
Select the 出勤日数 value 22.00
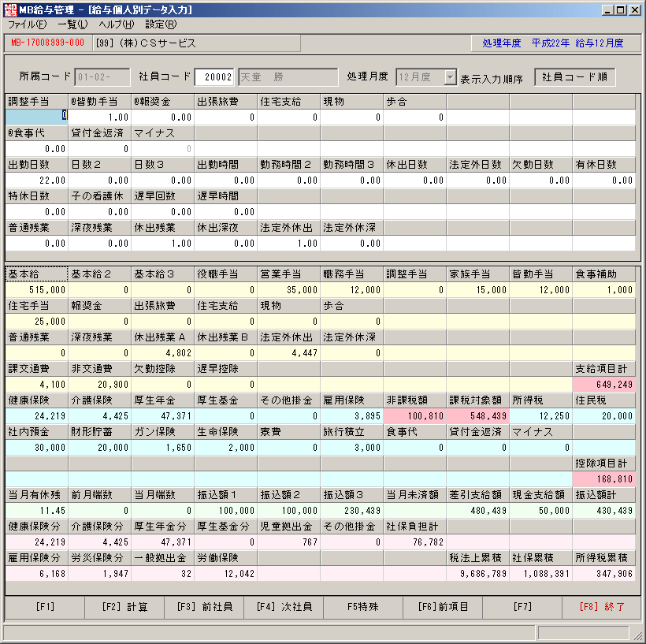pos(37,181)
